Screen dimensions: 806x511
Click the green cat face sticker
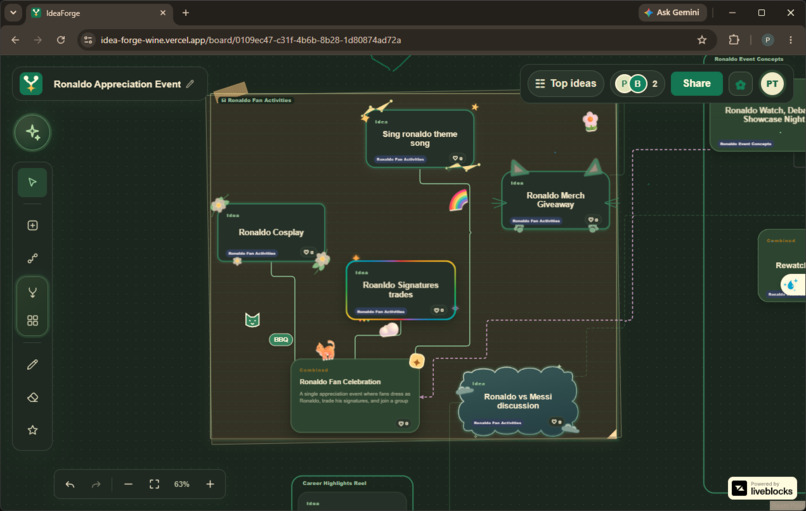click(x=252, y=320)
